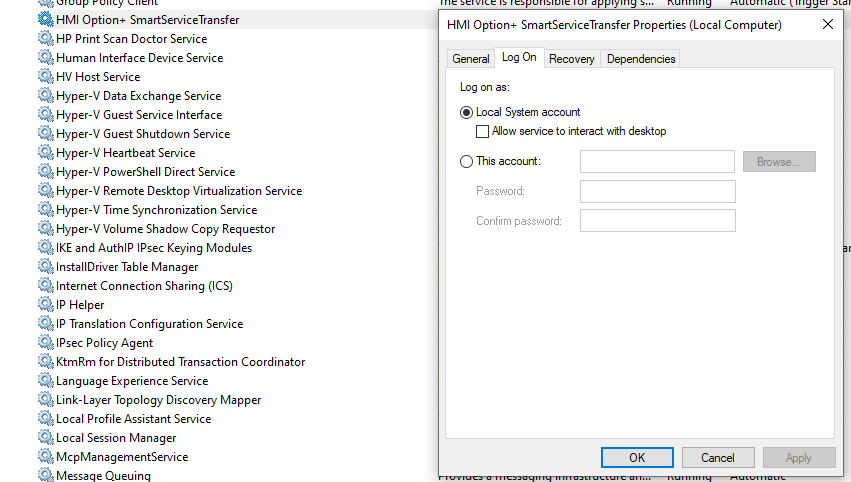851x482 pixels.
Task: Open the Recovery tab
Action: pos(572,59)
